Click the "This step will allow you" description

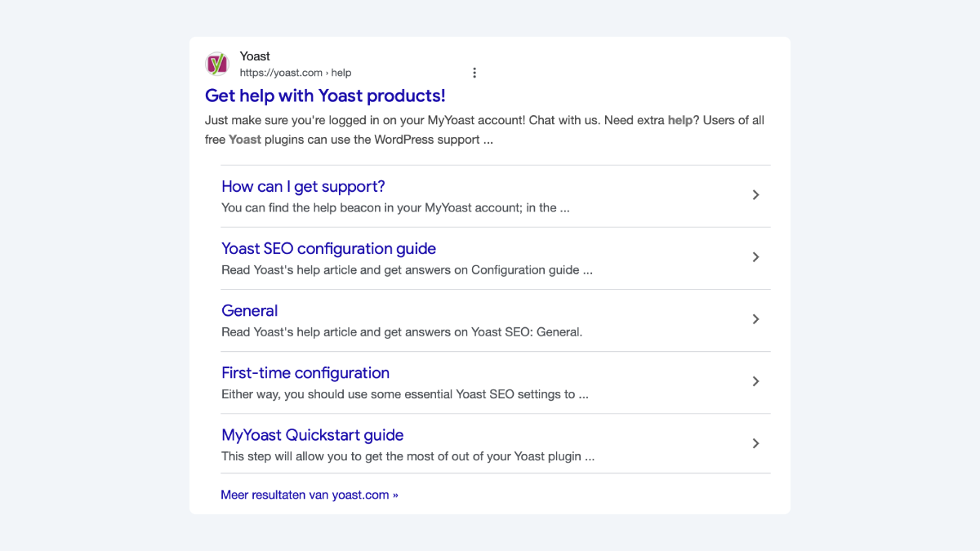[408, 456]
